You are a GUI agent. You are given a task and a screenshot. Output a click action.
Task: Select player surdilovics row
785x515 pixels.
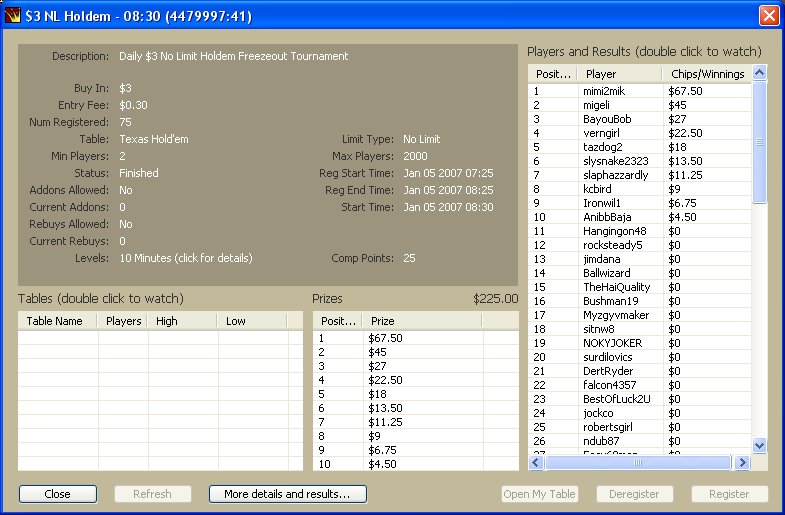tap(640, 357)
